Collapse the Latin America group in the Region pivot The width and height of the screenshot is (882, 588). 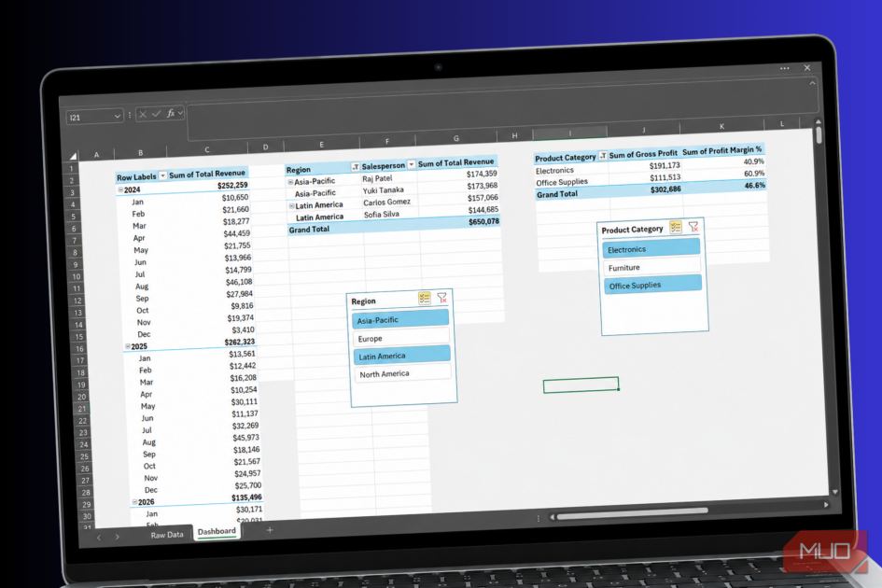(x=292, y=206)
